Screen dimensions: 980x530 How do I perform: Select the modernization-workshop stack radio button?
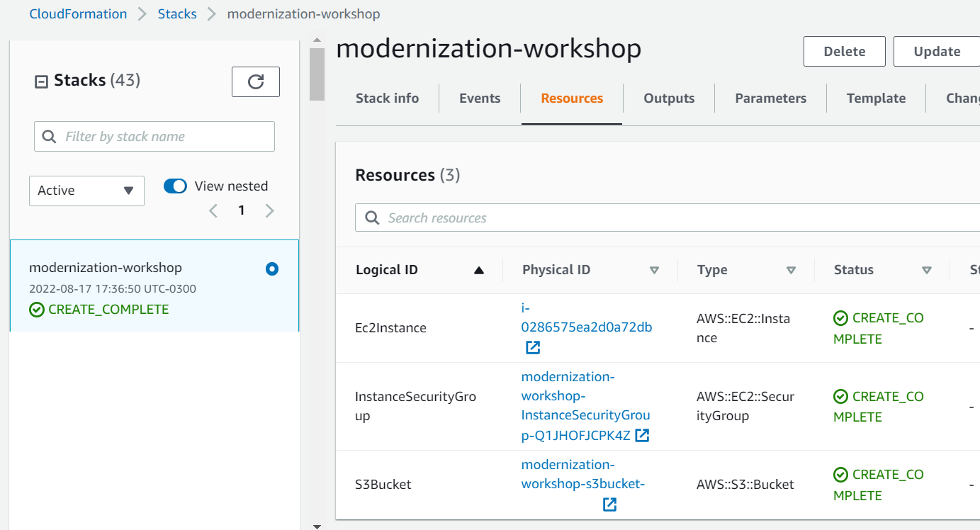pos(272,269)
